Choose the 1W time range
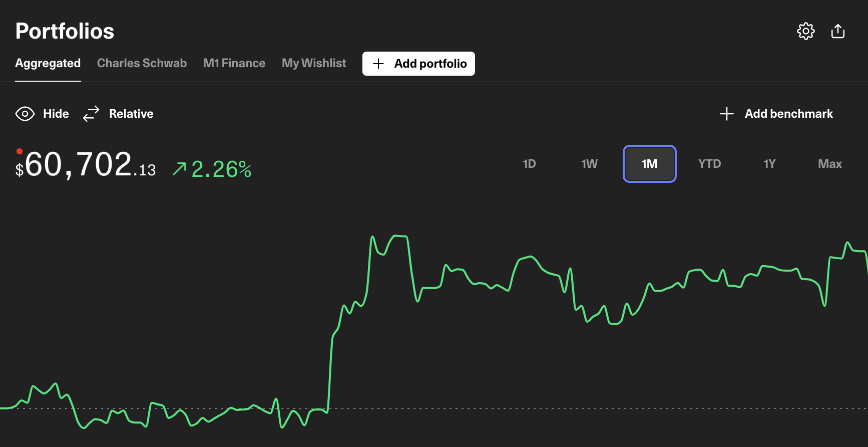 pyautogui.click(x=589, y=164)
